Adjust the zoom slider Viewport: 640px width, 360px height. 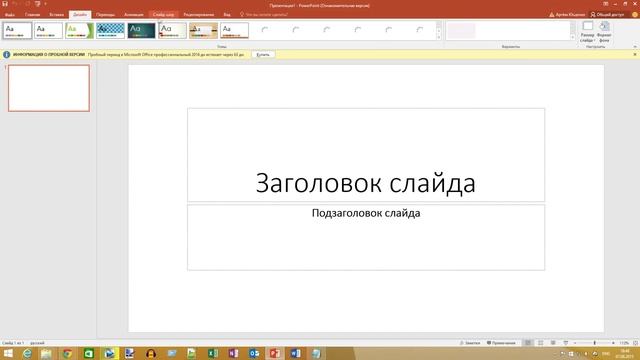click(x=594, y=343)
